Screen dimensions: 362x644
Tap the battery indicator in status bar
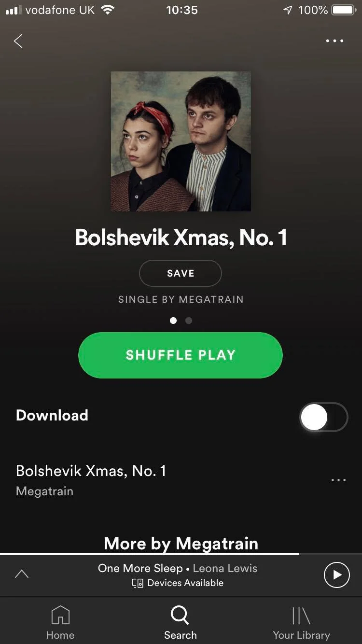click(343, 10)
